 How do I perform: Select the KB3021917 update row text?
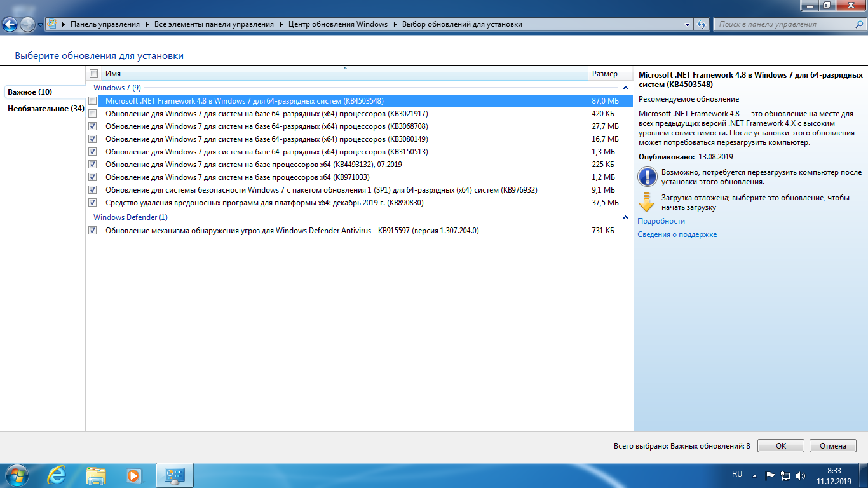[x=266, y=114]
